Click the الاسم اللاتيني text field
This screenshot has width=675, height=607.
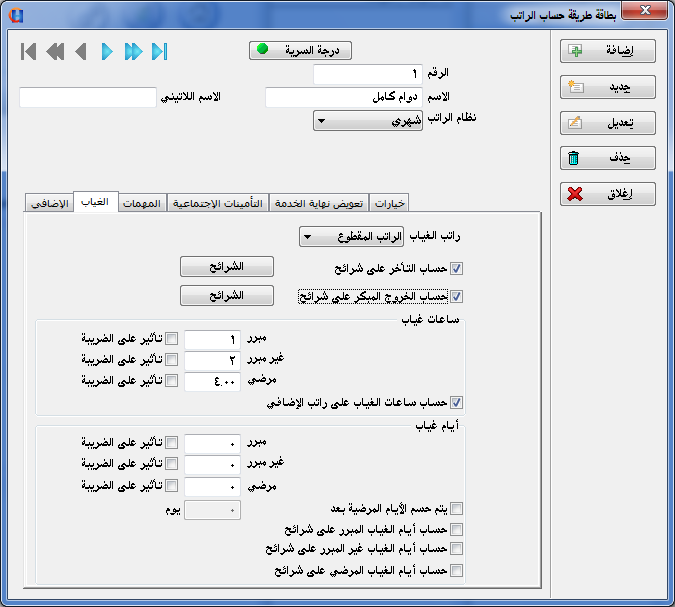click(x=88, y=97)
